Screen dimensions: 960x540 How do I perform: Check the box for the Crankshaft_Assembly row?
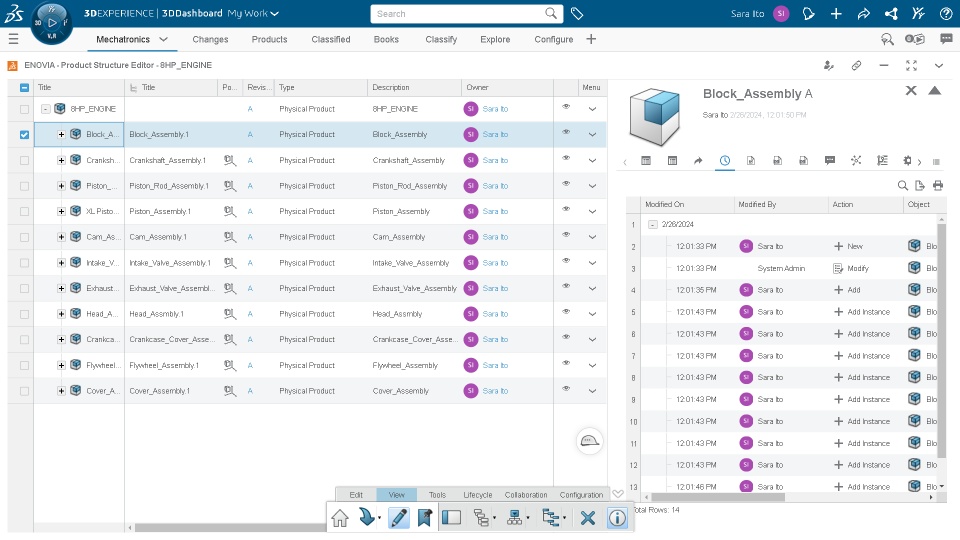pyautogui.click(x=24, y=160)
